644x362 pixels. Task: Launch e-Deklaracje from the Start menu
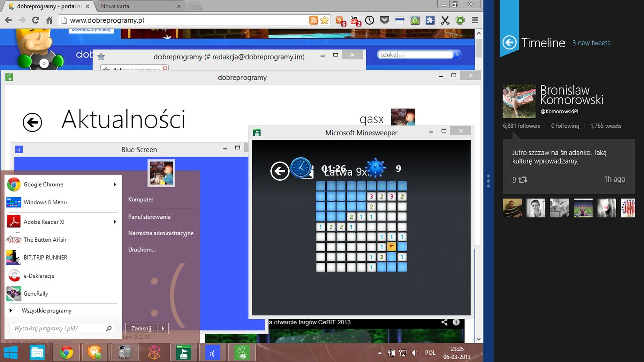63,276
